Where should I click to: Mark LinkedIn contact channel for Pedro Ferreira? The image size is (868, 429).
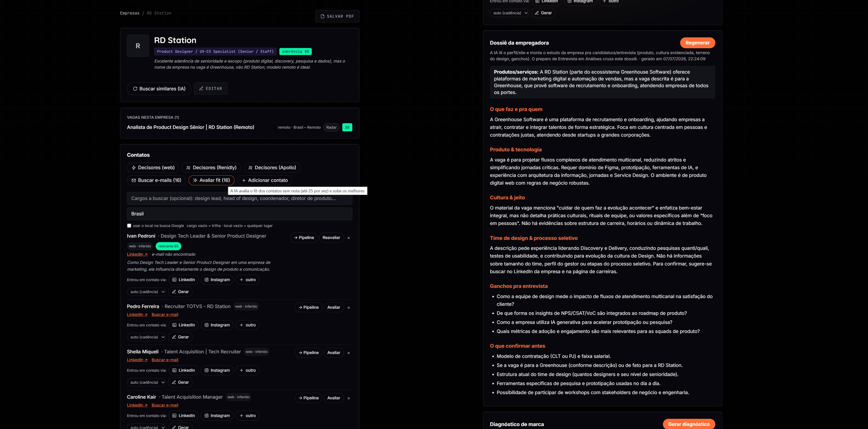(x=184, y=325)
